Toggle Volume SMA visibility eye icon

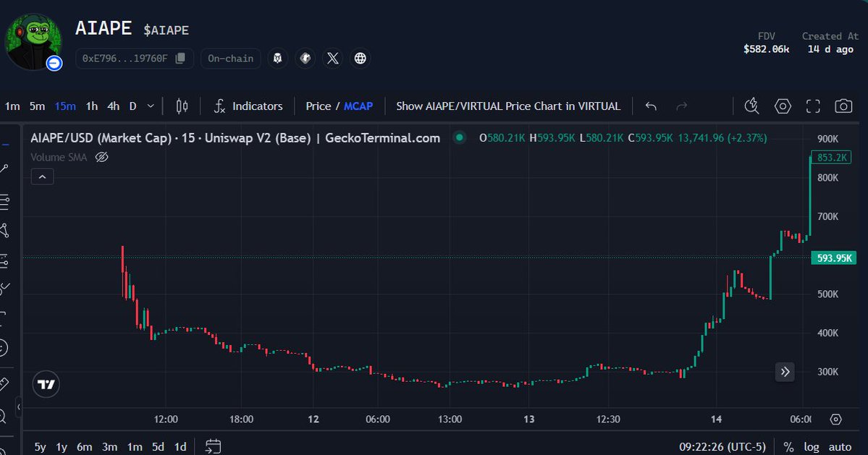pos(101,158)
